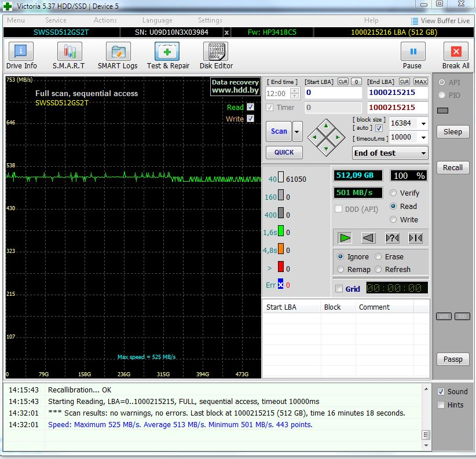Image resolution: width=476 pixels, height=459 pixels.
Task: Select the Remap error action
Action: pyautogui.click(x=340, y=269)
